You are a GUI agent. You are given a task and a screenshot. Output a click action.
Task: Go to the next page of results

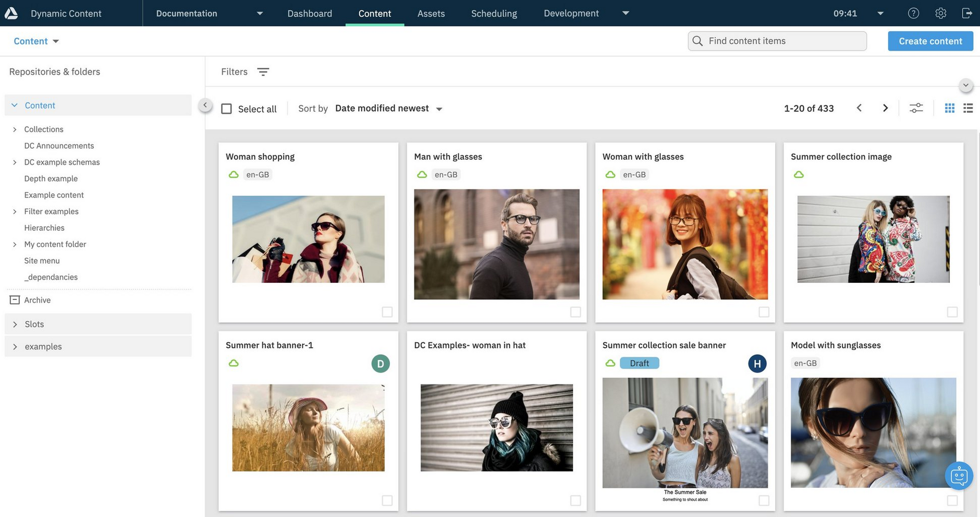point(885,107)
